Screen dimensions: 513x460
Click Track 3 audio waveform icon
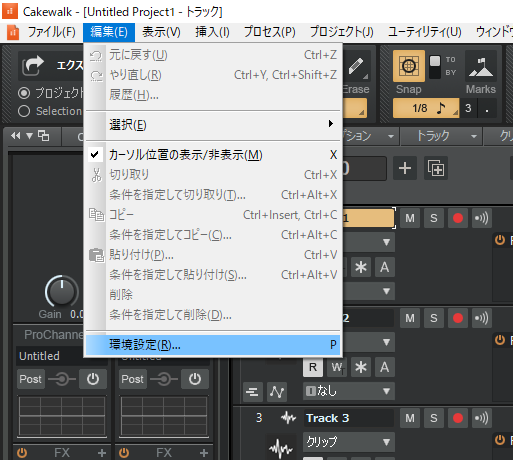click(288, 418)
